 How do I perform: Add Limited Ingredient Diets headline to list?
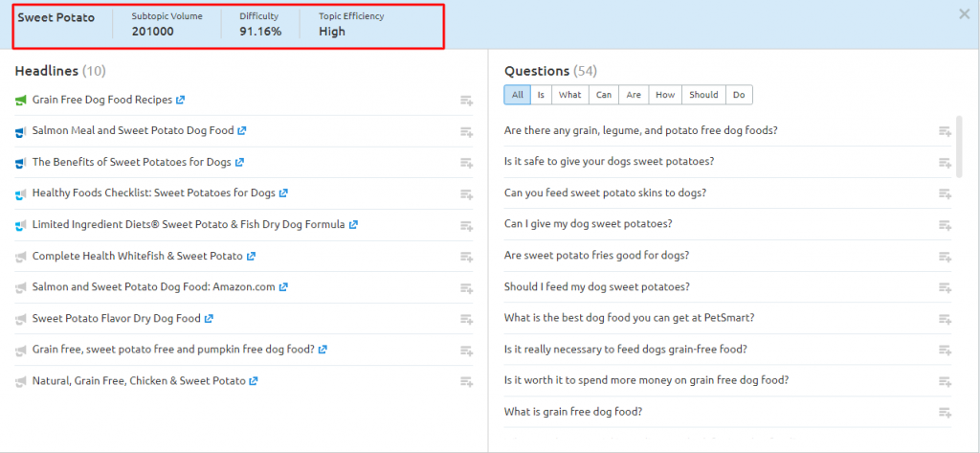coord(466,225)
